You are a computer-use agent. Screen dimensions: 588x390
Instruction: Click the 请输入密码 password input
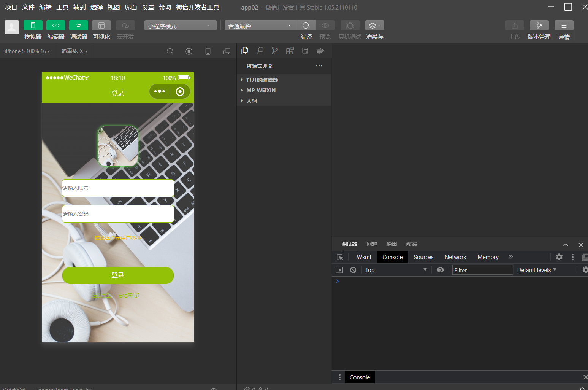[118, 214]
